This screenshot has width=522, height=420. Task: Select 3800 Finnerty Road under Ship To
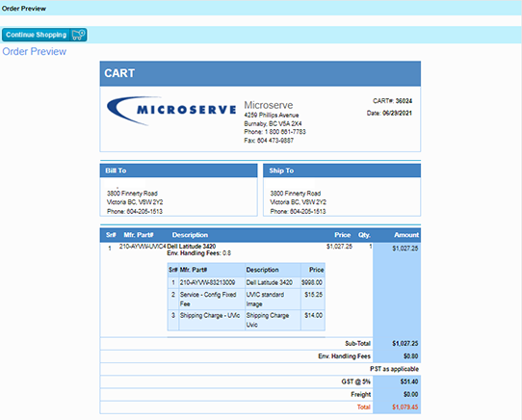pyautogui.click(x=296, y=194)
